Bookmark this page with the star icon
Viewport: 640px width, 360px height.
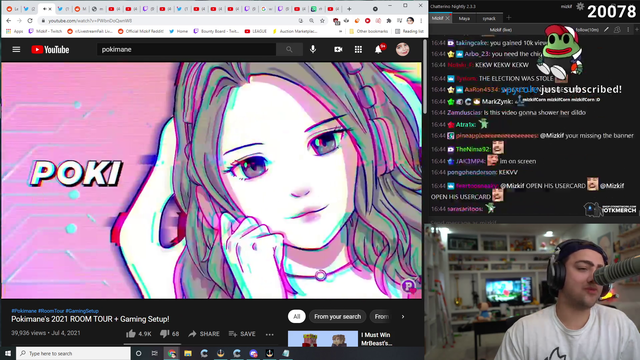click(x=322, y=20)
